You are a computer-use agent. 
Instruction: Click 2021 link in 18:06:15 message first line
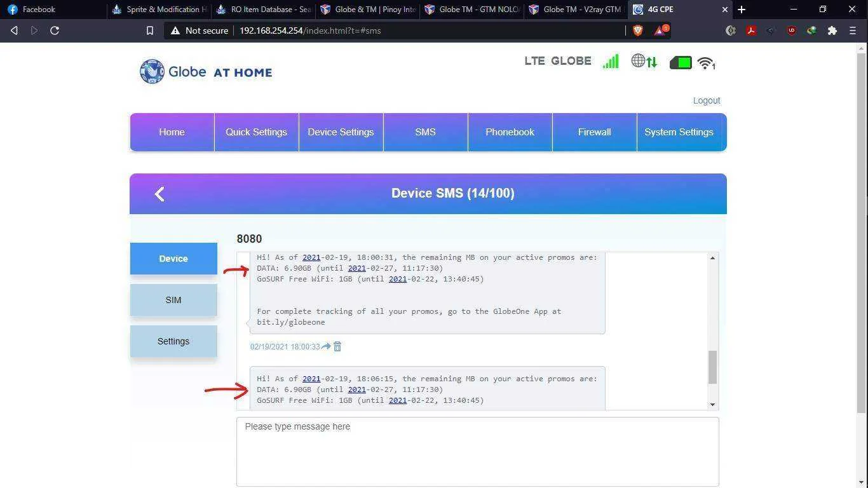click(x=311, y=379)
